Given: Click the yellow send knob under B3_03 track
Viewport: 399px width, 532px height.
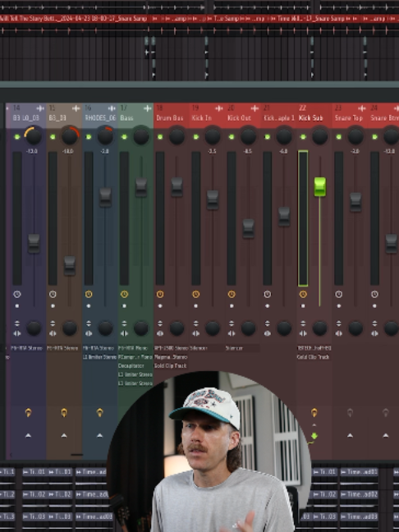Looking at the screenshot, I should [64, 413].
